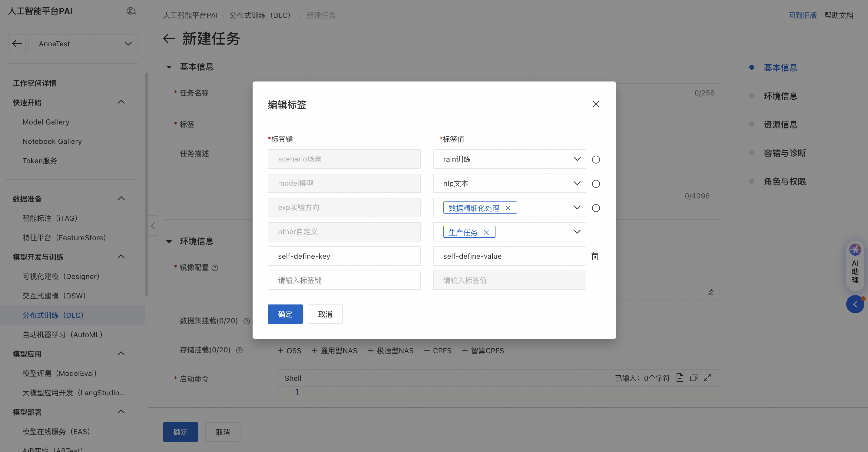Select 分布式训练（DLC）in sidebar
The image size is (868, 452).
[53, 315]
